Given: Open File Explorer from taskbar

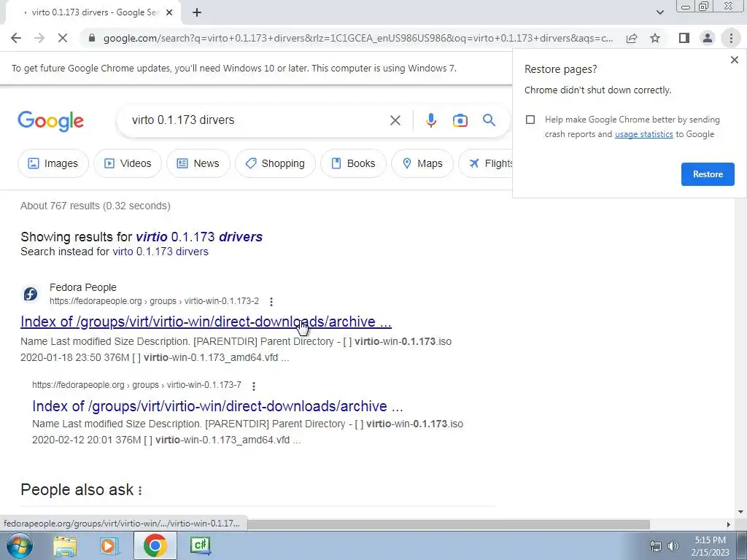Looking at the screenshot, I should click(65, 545).
